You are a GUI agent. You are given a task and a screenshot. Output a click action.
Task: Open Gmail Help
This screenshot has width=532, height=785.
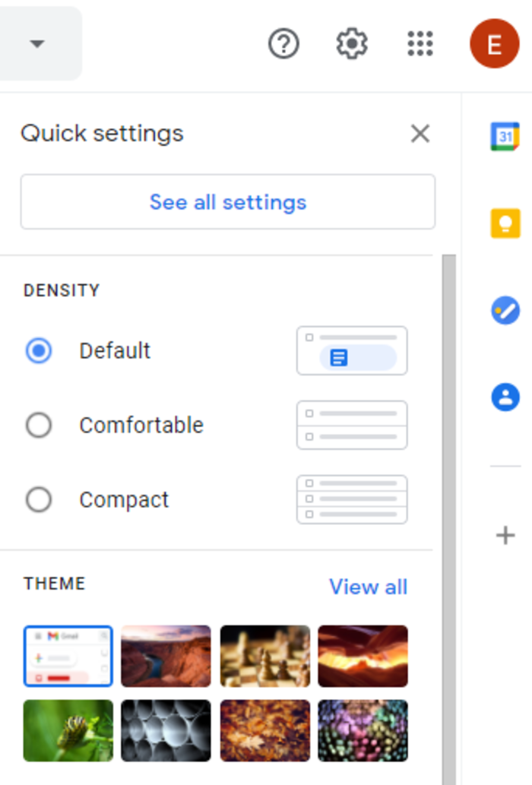point(283,43)
